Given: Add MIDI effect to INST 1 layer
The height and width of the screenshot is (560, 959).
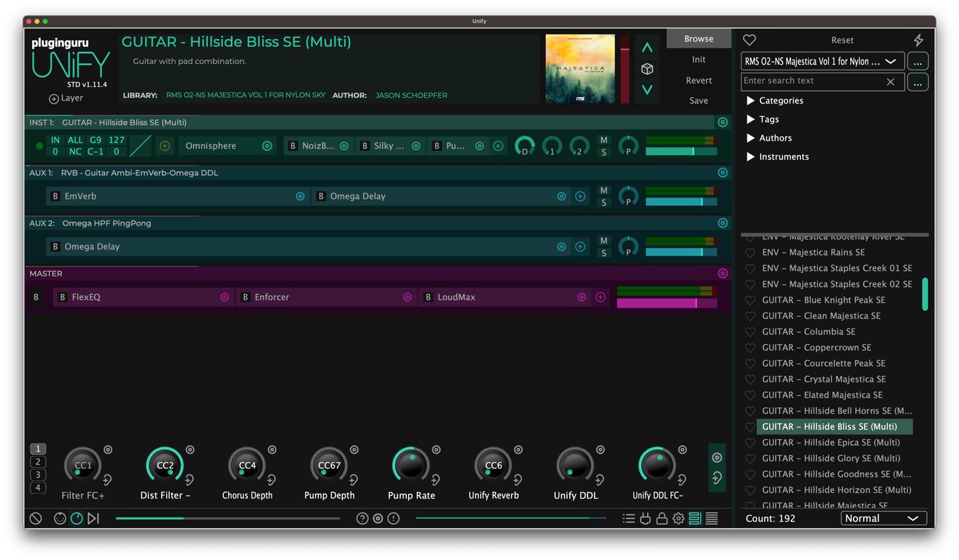Looking at the screenshot, I should click(x=164, y=146).
